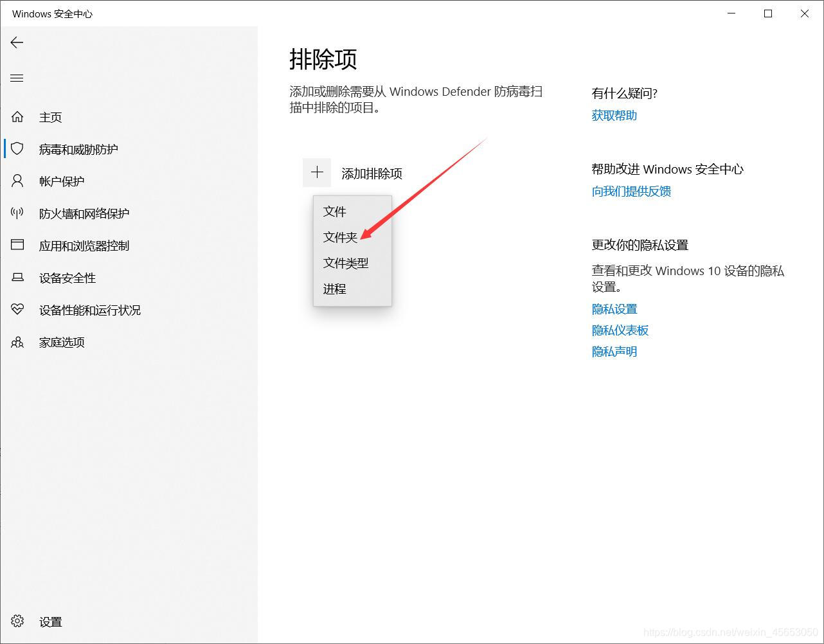This screenshot has height=644, width=824.
Task: Click the window icon for 应用和浏览器控制
Action: tap(17, 245)
